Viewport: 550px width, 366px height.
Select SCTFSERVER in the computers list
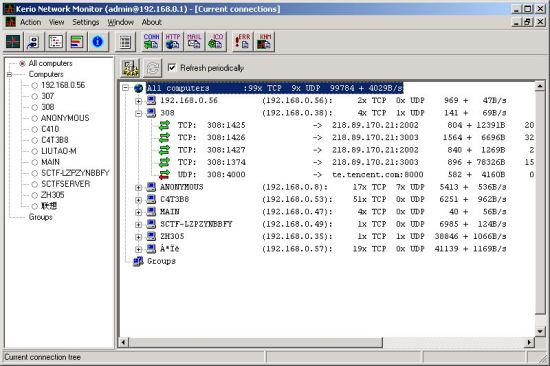pyautogui.click(x=66, y=184)
